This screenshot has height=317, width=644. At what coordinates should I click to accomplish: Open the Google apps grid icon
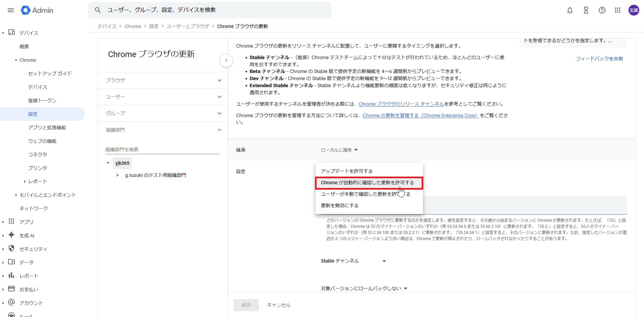pos(618,10)
